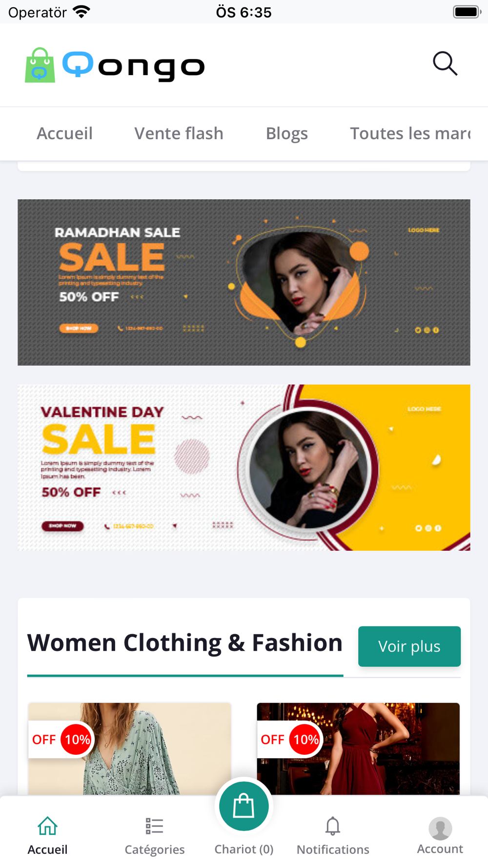488x868 pixels.
Task: Open the Valentine Day Sale banner
Action: [244, 468]
